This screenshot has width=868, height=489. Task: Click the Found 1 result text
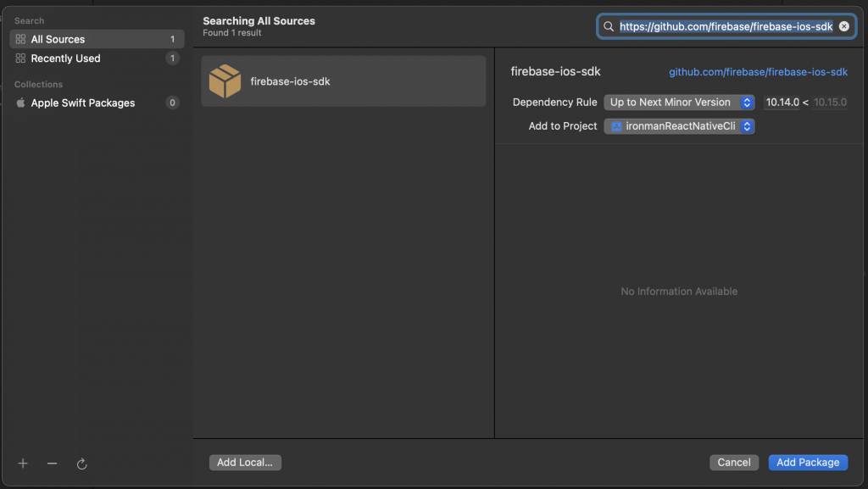pos(232,33)
